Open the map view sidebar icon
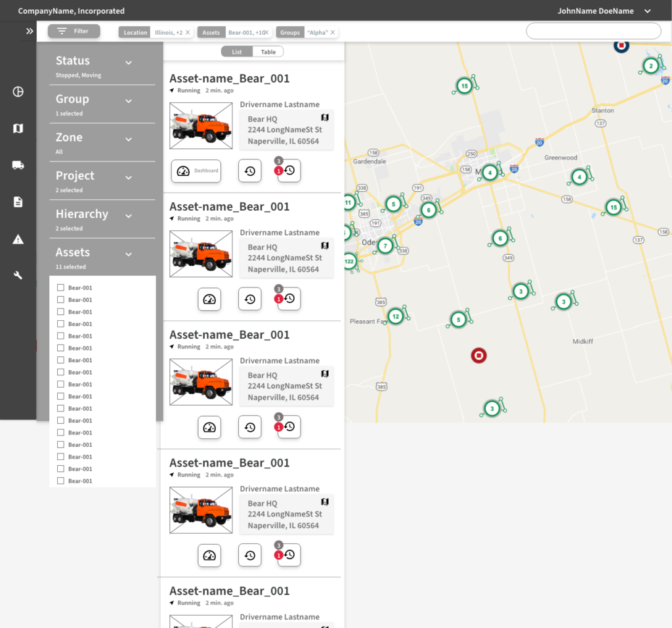Viewport: 672px width, 628px height. (x=18, y=129)
